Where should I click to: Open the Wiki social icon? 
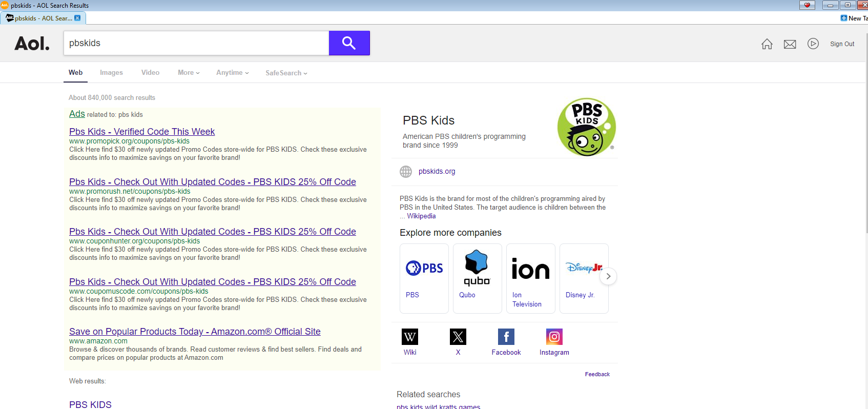click(x=410, y=337)
